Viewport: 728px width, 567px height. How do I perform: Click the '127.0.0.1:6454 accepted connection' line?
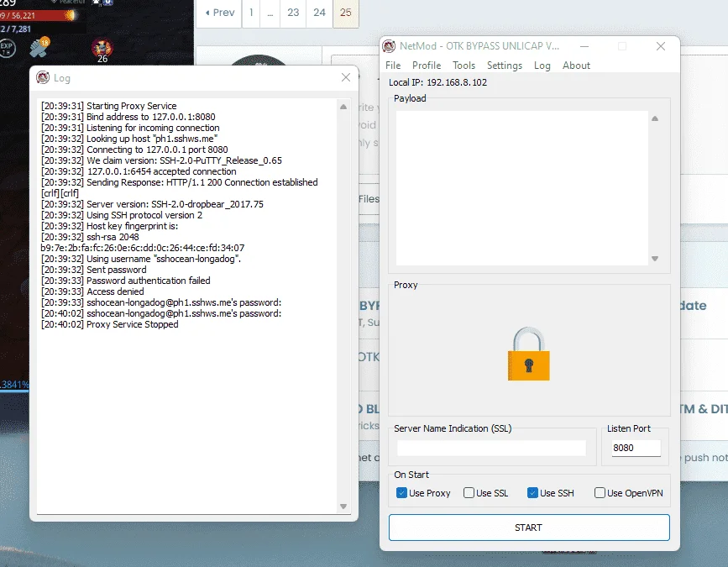pos(139,171)
